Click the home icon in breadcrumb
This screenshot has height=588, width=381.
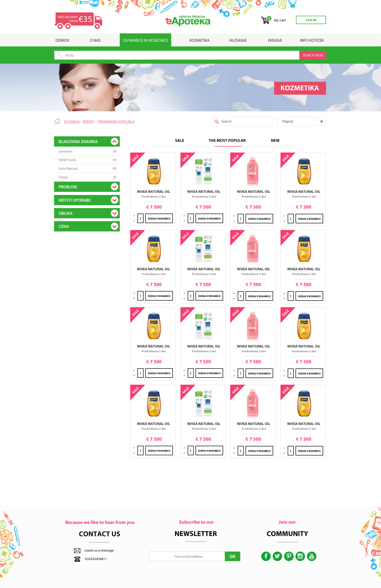click(x=57, y=121)
